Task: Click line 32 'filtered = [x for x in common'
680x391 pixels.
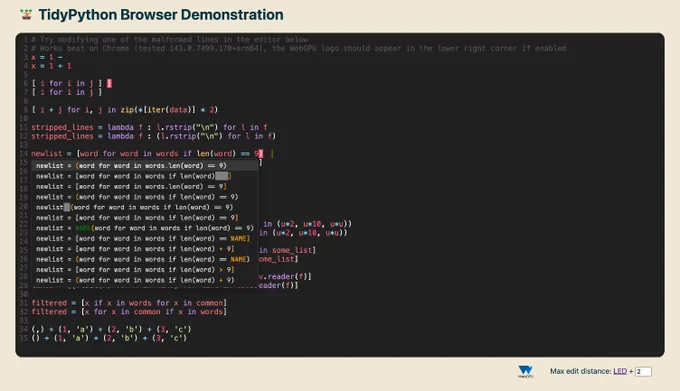Action: [129, 311]
